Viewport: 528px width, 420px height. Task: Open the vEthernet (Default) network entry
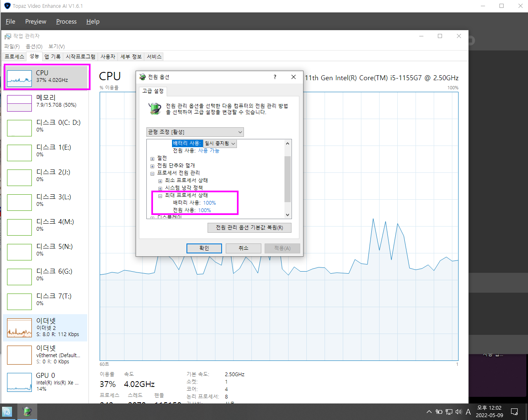point(45,355)
